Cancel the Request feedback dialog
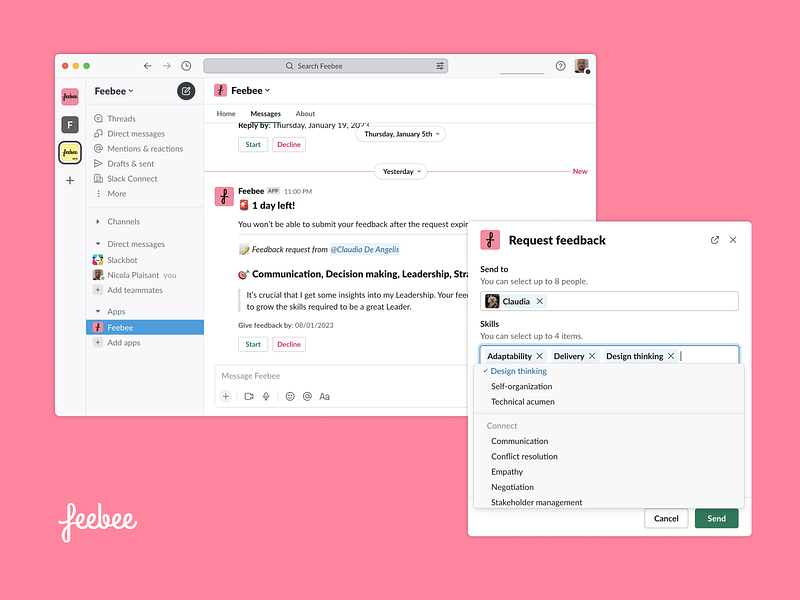Image resolution: width=800 pixels, height=600 pixels. [x=666, y=518]
